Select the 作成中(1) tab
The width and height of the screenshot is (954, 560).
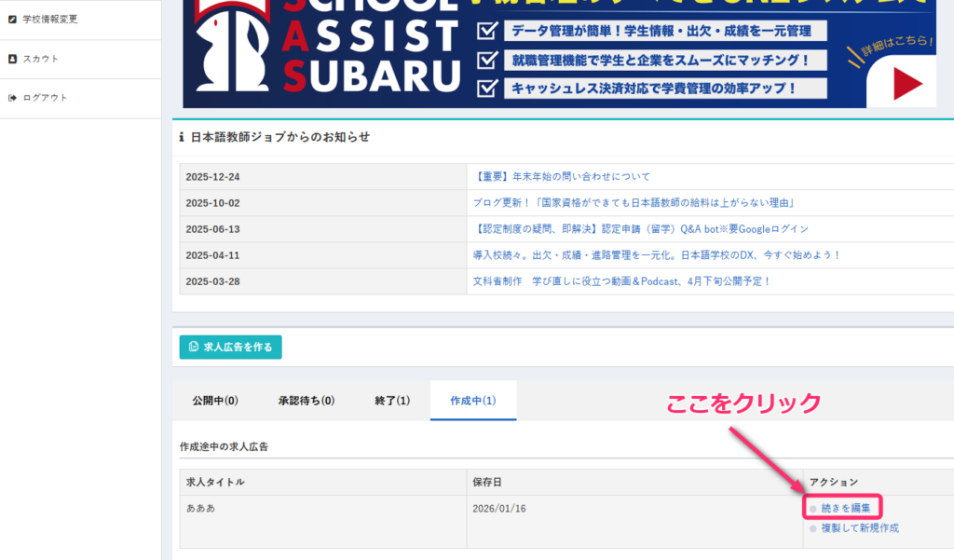point(472,401)
